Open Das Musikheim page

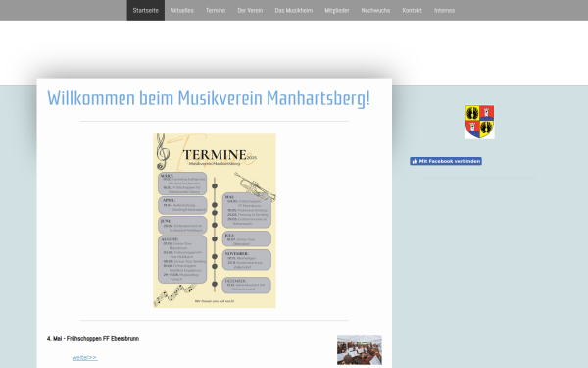tap(294, 10)
